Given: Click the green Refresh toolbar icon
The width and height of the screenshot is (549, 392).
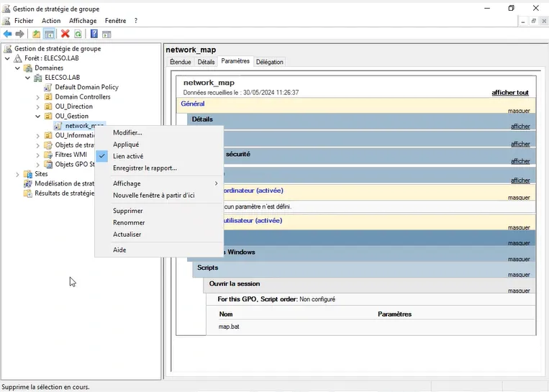Looking at the screenshot, I should coord(78,34).
